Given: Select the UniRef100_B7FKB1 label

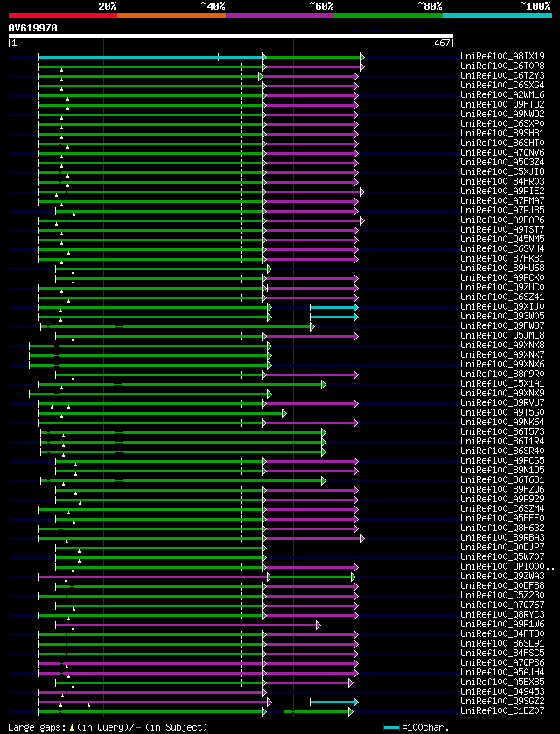Looking at the screenshot, I should 502,258.
